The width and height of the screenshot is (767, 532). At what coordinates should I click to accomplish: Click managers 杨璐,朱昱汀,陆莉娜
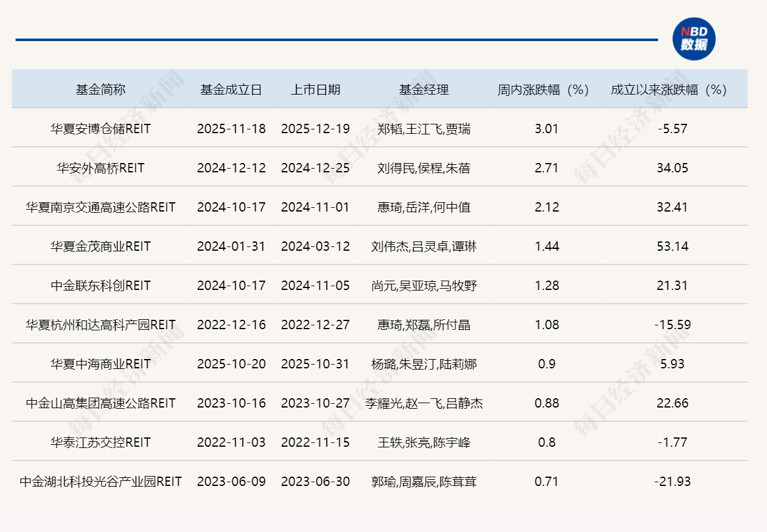click(x=424, y=364)
